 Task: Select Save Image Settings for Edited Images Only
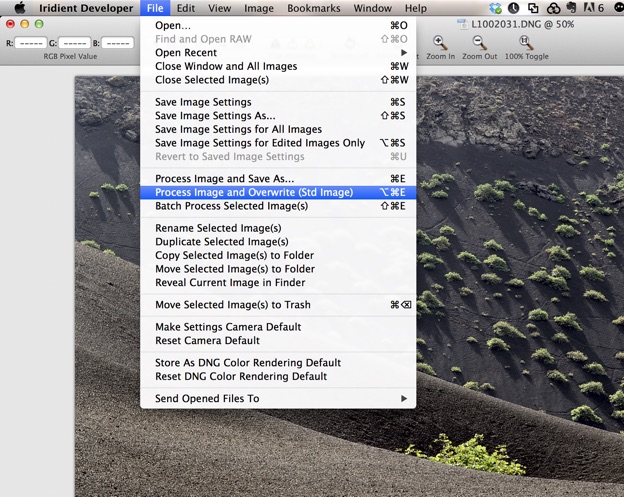[278, 143]
